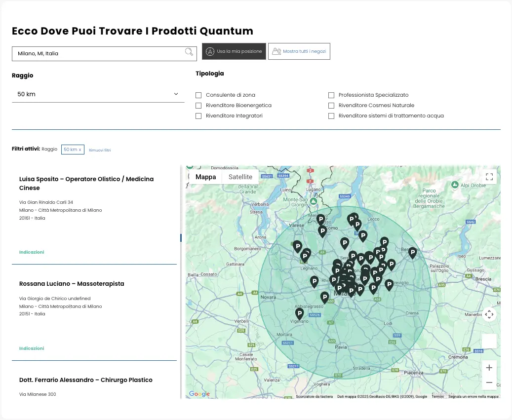
Task: Click the Milano location search field
Action: point(99,53)
